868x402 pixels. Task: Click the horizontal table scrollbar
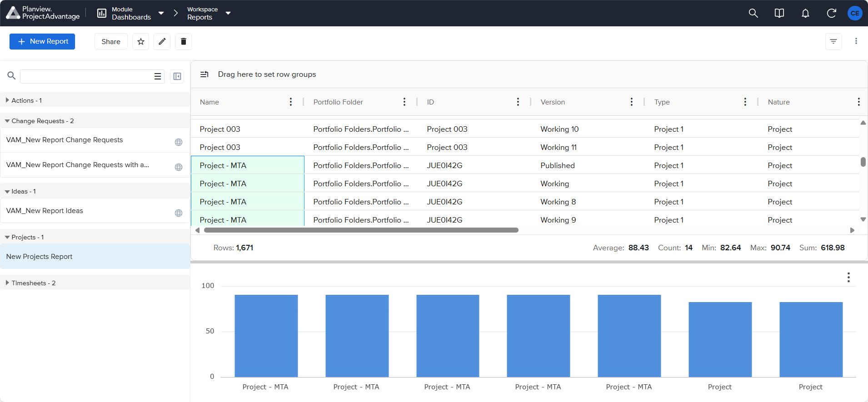click(361, 230)
